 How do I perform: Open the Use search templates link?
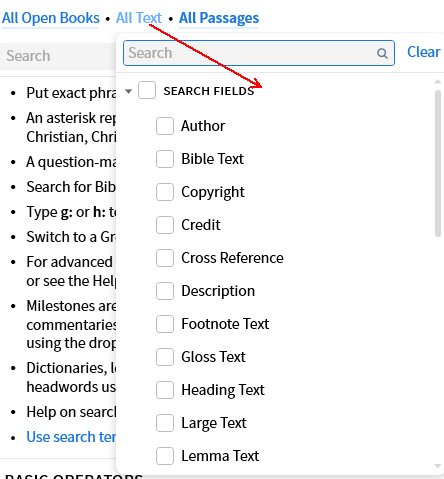71,437
